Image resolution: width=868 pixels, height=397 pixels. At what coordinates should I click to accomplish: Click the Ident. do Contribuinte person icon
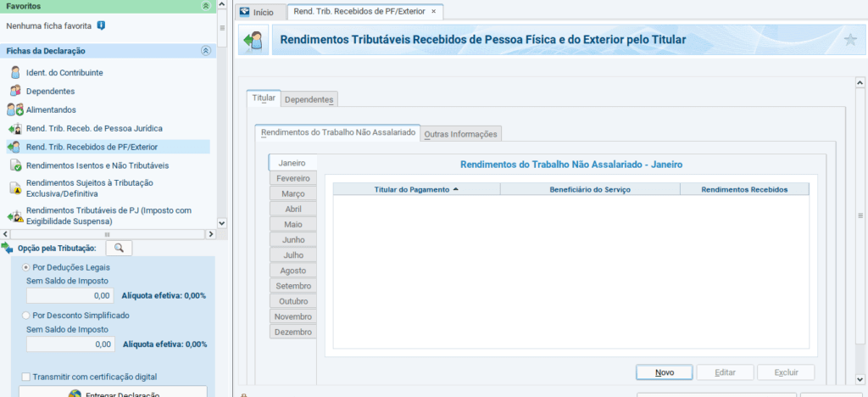click(14, 73)
